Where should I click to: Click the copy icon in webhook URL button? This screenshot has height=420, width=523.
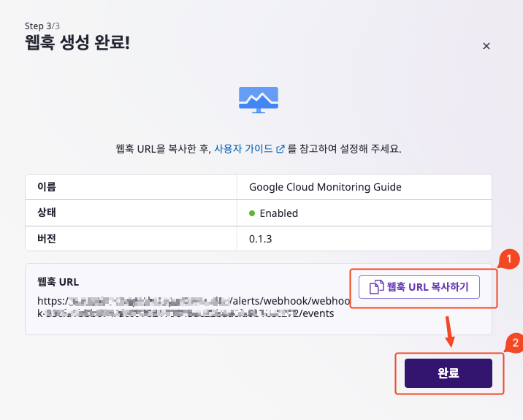point(377,287)
